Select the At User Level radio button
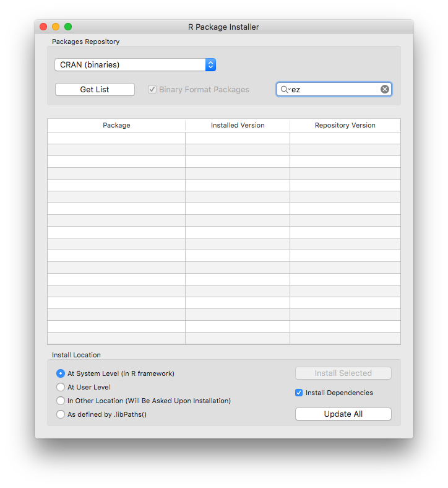The image size is (448, 488). coord(61,387)
